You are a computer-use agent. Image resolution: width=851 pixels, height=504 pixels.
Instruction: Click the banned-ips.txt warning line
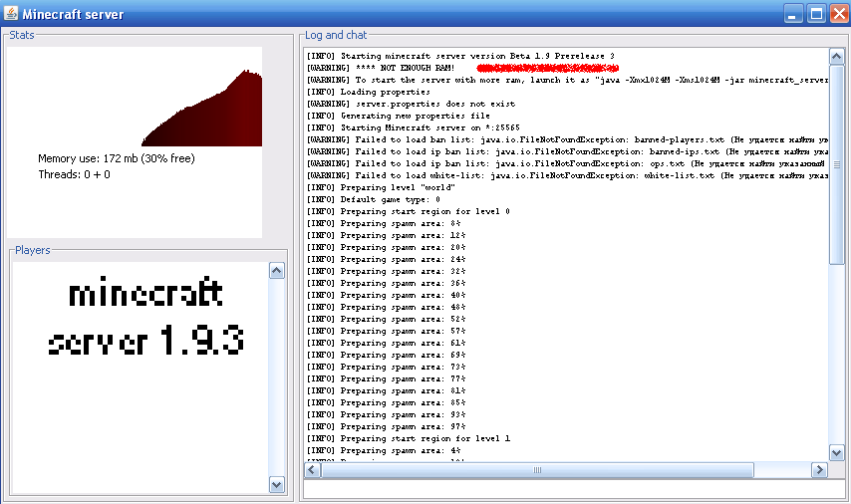pyautogui.click(x=567, y=151)
